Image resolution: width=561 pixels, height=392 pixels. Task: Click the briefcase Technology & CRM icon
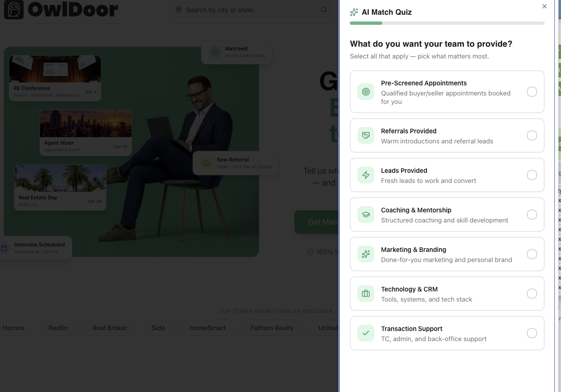[x=366, y=294]
